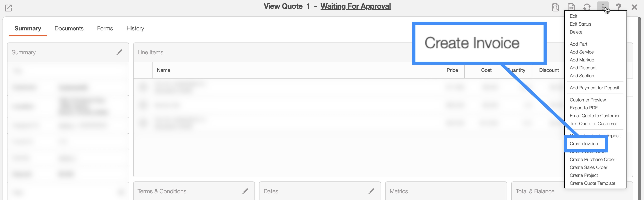Choose Create Quote Template menu item

tap(592, 183)
